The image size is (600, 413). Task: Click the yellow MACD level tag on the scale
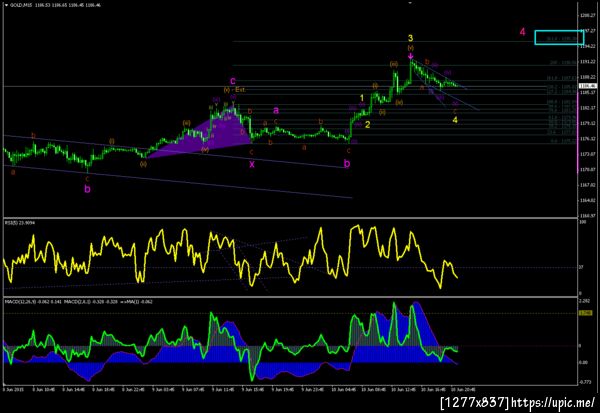coord(585,313)
